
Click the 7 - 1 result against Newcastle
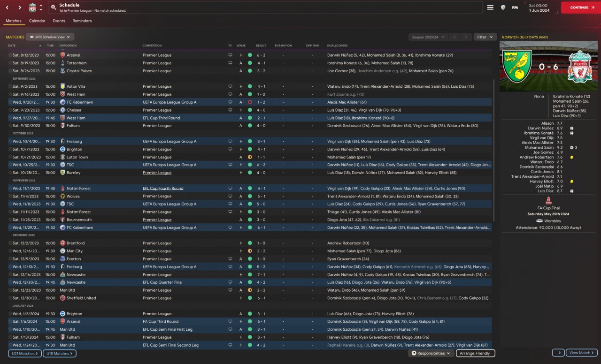click(261, 274)
